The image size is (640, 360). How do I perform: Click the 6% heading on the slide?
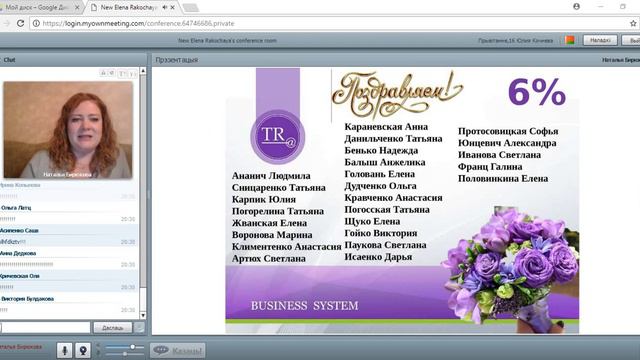(x=537, y=93)
